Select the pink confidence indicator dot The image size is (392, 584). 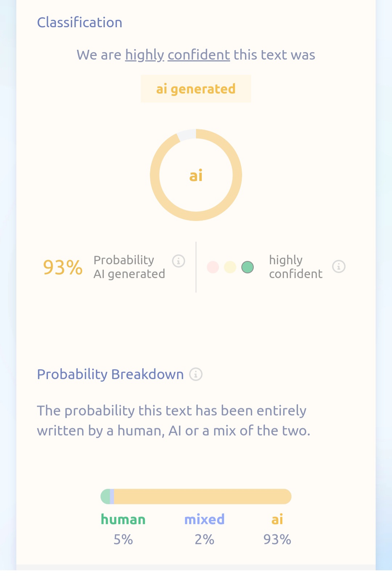click(213, 267)
